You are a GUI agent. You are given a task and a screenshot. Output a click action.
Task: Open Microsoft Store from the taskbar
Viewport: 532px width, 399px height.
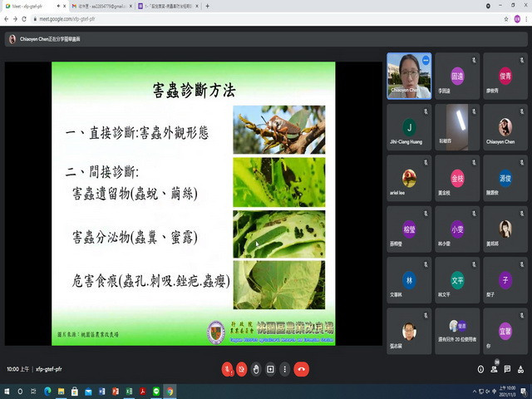pyautogui.click(x=75, y=392)
